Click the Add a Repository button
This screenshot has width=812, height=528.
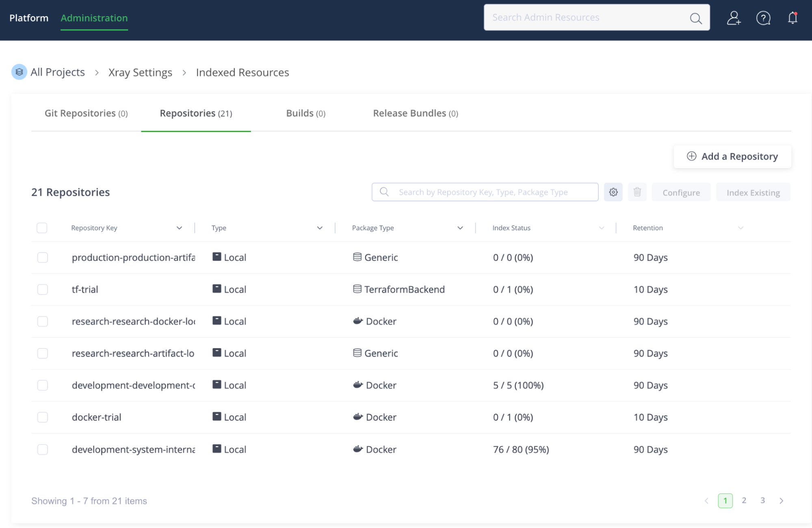click(732, 156)
